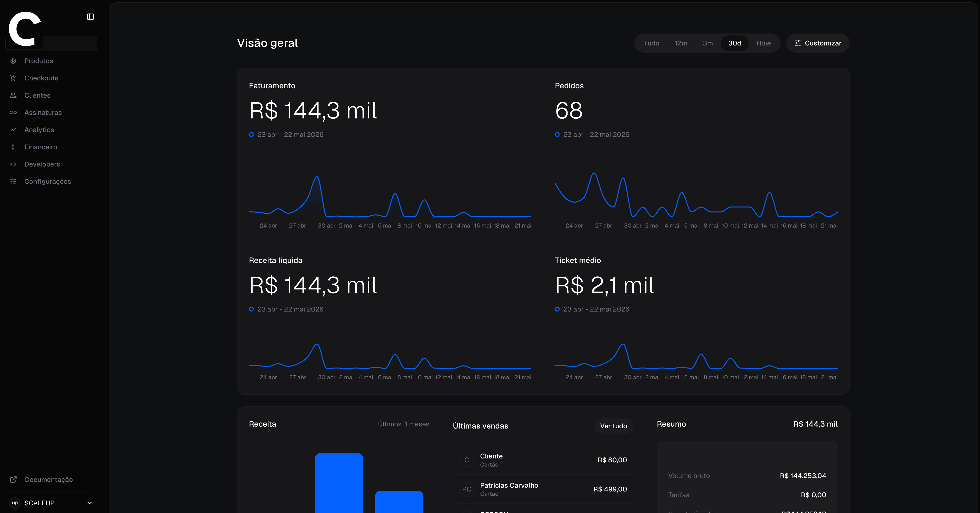The image size is (980, 513).
Task: Switch to the Hoje period
Action: pyautogui.click(x=763, y=43)
